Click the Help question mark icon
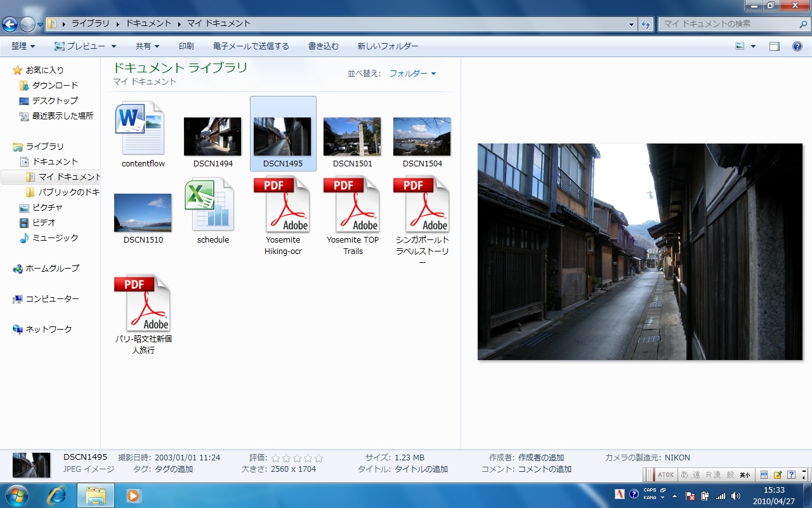Viewport: 812px width, 508px height. coord(797,46)
